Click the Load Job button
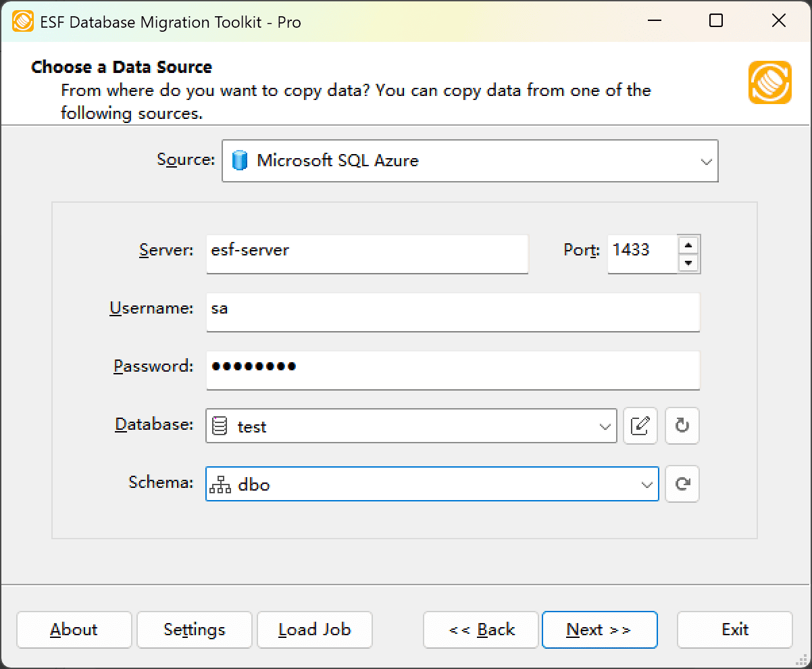Viewport: 812px width, 669px height. coord(314,629)
